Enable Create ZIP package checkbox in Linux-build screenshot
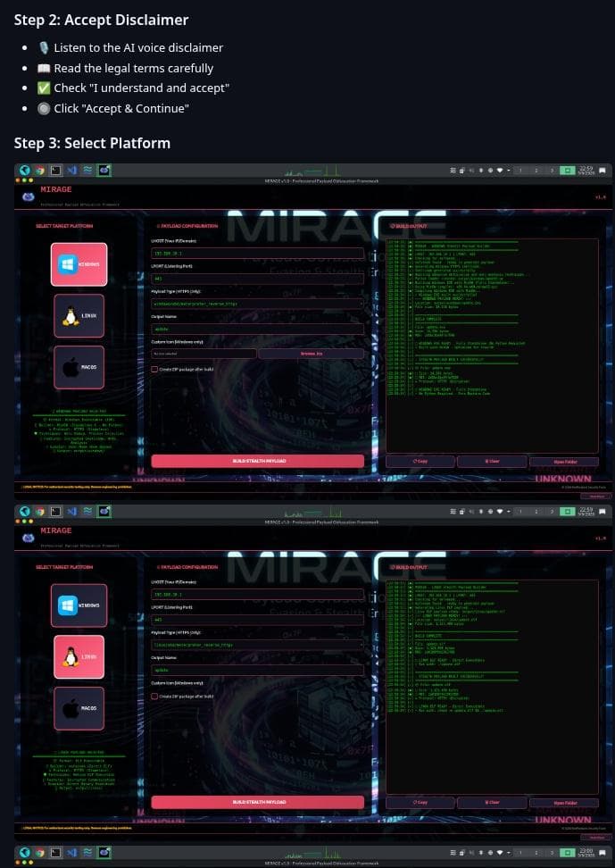 pyautogui.click(x=154, y=697)
